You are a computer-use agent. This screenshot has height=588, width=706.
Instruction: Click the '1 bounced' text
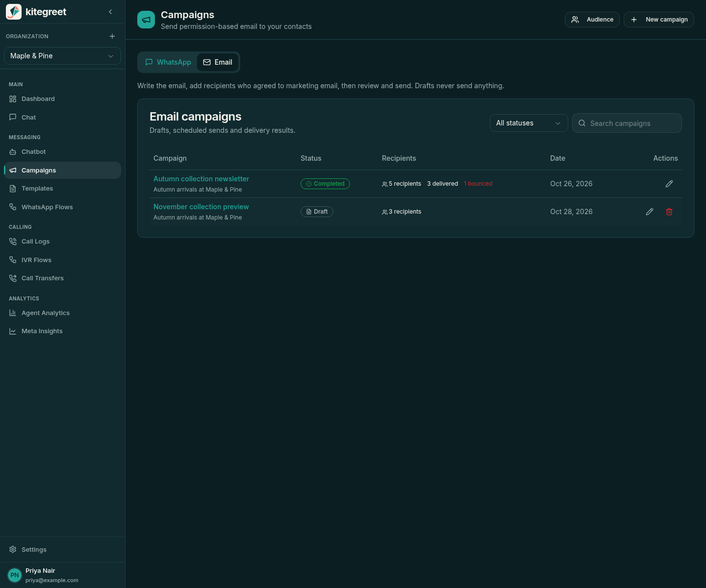pos(478,184)
